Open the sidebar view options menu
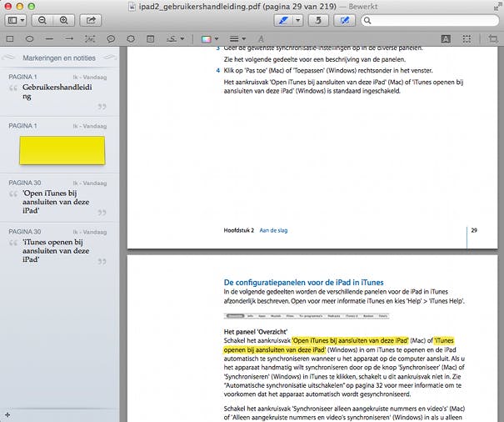The width and height of the screenshot is (504, 422). [16, 20]
